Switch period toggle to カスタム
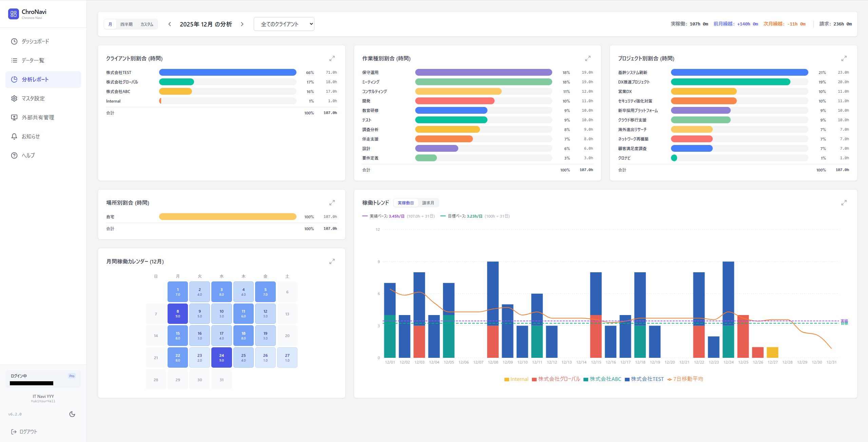 [x=147, y=24]
